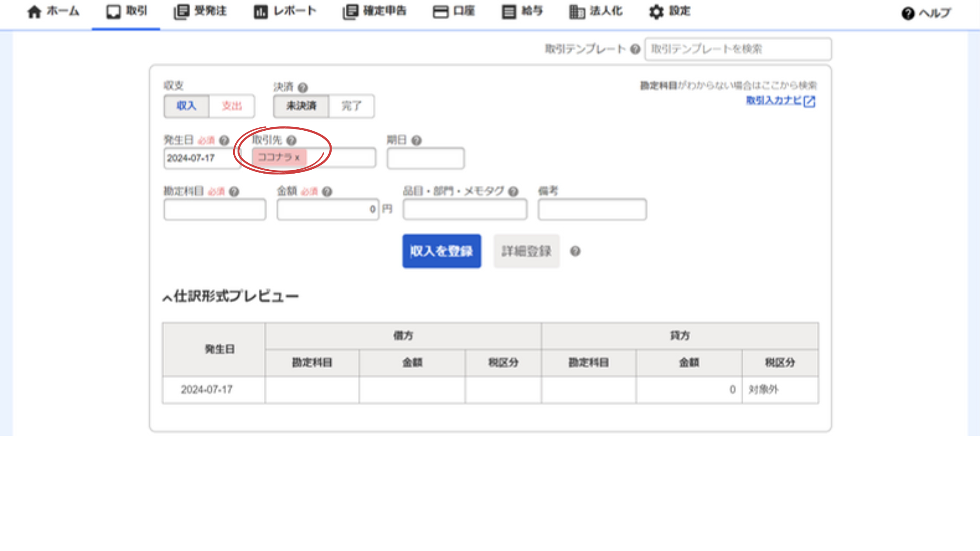Select the 支出 expense toggle
Image resolution: width=980 pixels, height=551 pixels.
click(x=231, y=106)
